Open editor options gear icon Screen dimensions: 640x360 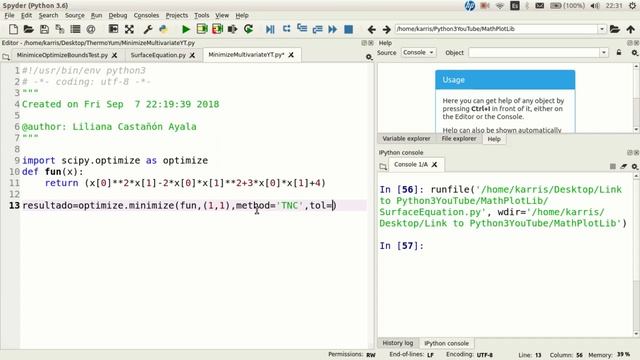pos(369,57)
